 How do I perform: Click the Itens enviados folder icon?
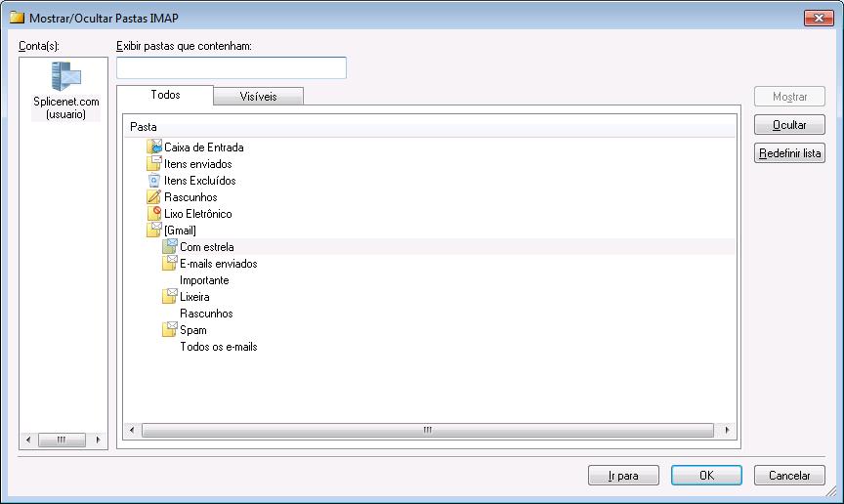click(154, 163)
